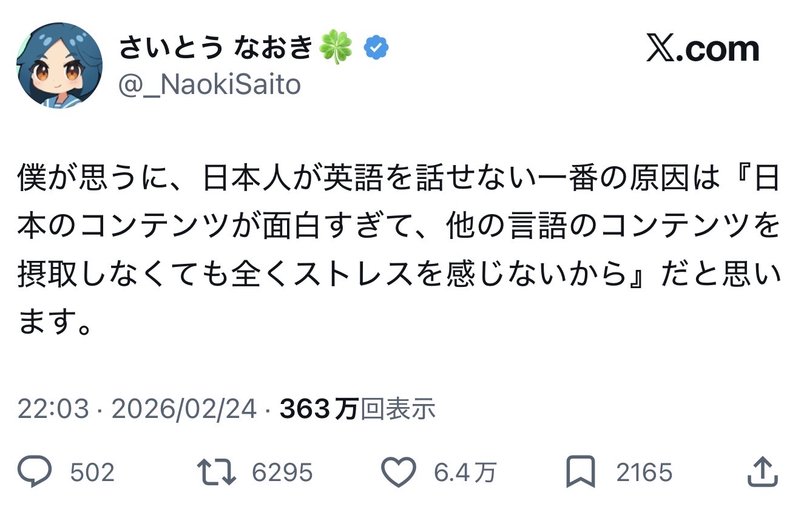View the 363万 view count analytics

[x=358, y=410]
